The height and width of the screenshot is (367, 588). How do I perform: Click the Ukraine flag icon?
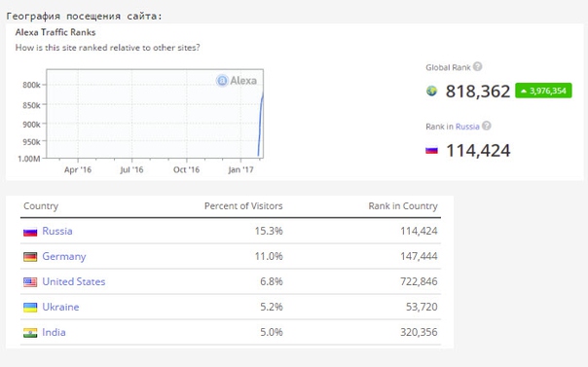point(30,308)
